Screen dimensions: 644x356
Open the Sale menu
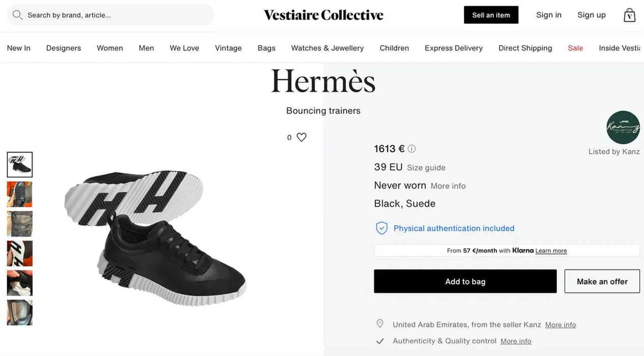tap(575, 48)
